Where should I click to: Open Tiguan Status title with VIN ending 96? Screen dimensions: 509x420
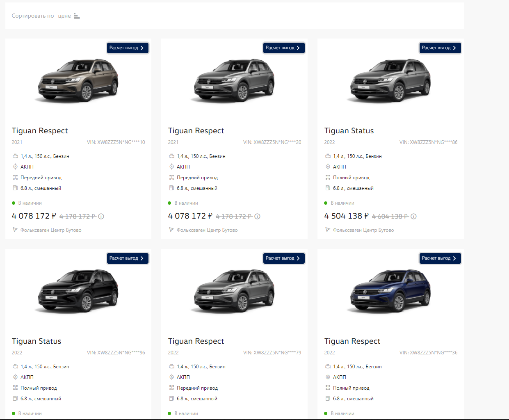[x=37, y=341]
